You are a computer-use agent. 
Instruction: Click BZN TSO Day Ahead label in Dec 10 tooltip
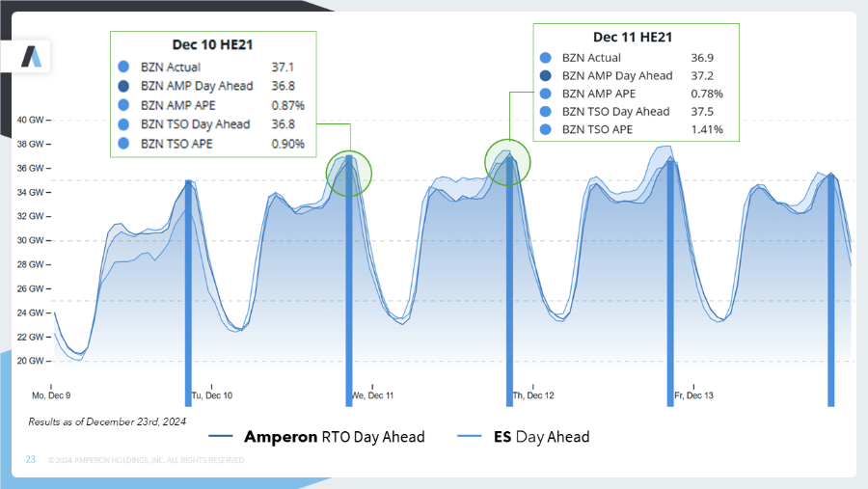coord(196,124)
